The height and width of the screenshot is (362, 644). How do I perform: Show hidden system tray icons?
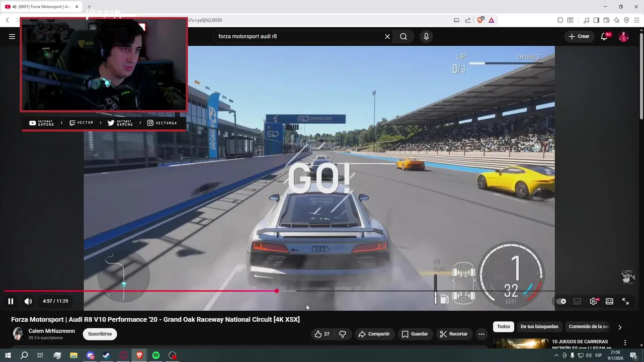point(556,355)
